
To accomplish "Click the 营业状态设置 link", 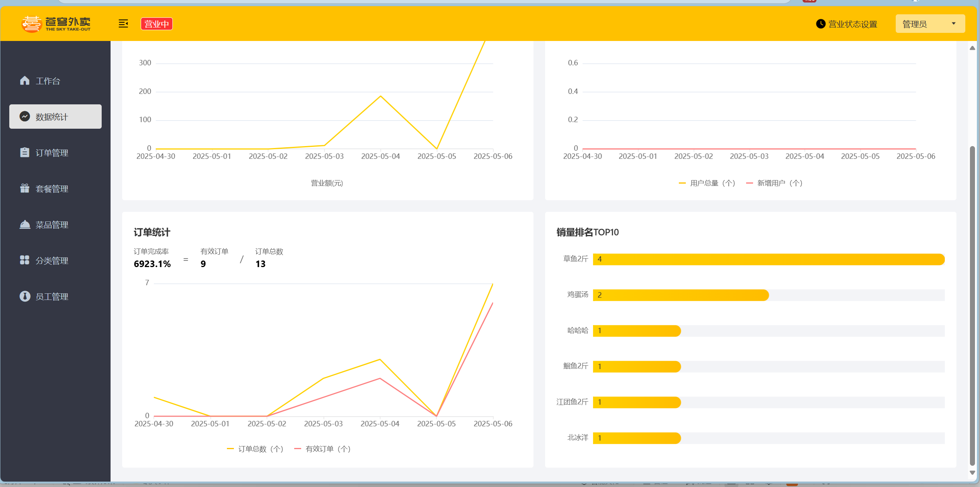I will 852,24.
